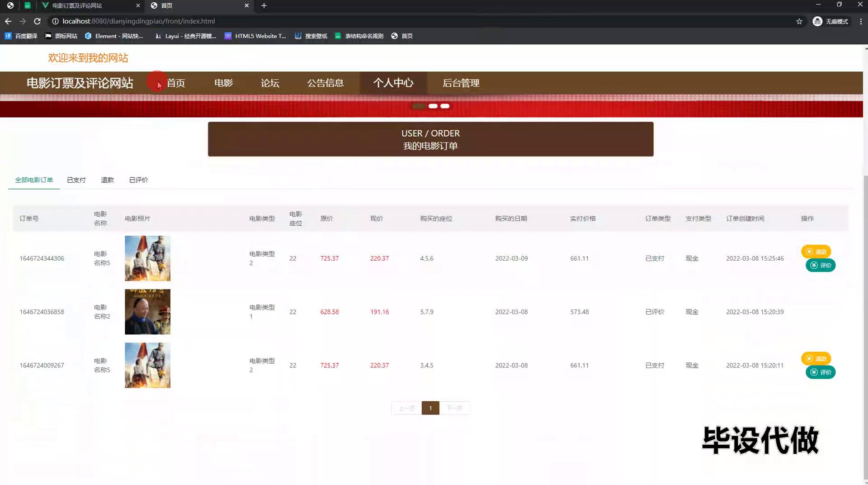Click 退款 button for order 1646724344306

tap(816, 252)
